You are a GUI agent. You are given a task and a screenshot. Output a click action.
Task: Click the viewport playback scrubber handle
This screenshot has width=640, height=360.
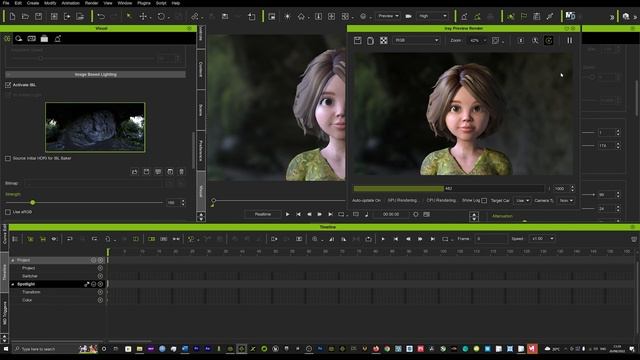tap(213, 201)
